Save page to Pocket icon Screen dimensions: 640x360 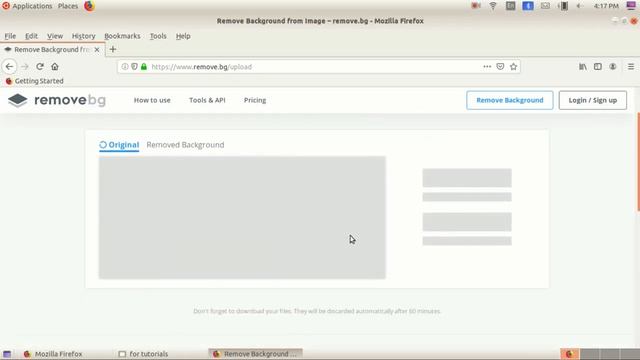coord(500,67)
